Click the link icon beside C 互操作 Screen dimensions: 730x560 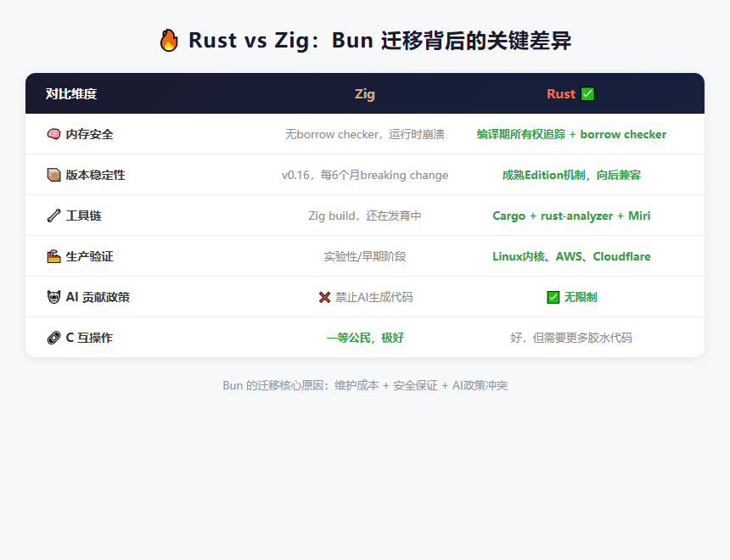(x=53, y=338)
